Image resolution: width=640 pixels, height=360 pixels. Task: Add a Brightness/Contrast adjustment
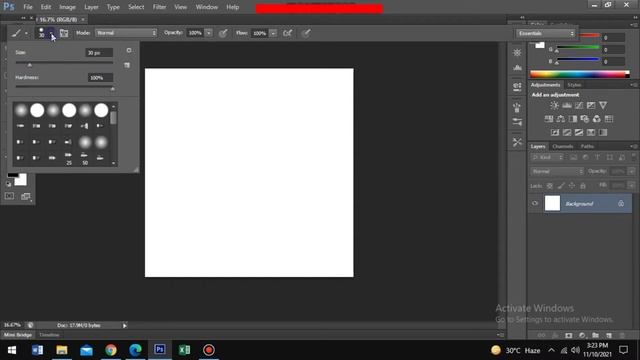554,105
